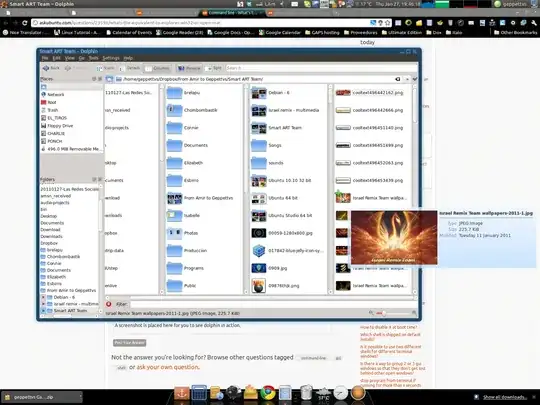Click the bookmark star in the address bar
540x405 pixels.
(x=388, y=23)
